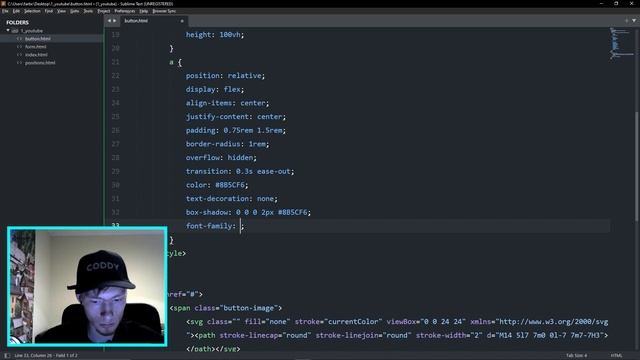640x360 pixels.
Task: Click the file icon beside index.html
Action: point(19,55)
